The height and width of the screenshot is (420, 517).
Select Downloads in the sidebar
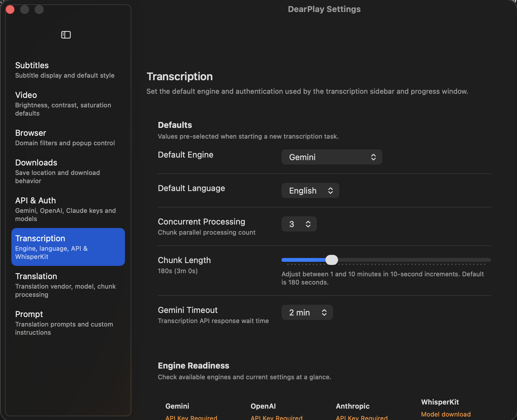pyautogui.click(x=68, y=171)
